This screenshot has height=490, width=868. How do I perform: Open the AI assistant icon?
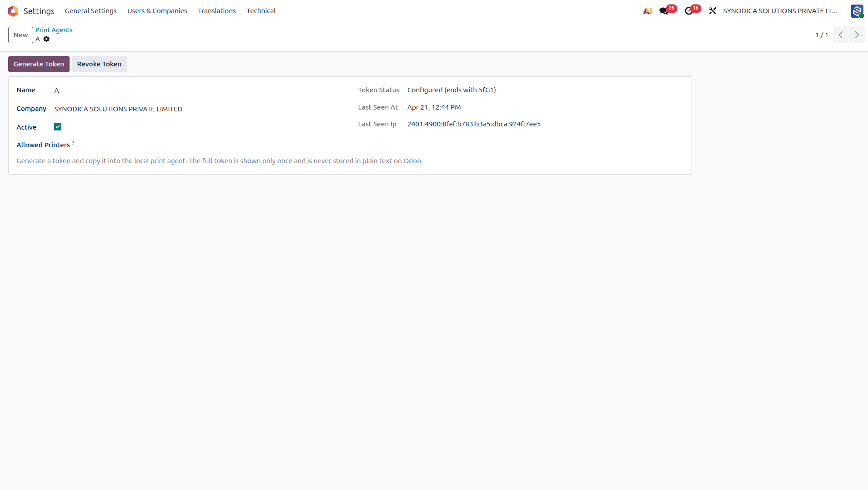pyautogui.click(x=647, y=11)
